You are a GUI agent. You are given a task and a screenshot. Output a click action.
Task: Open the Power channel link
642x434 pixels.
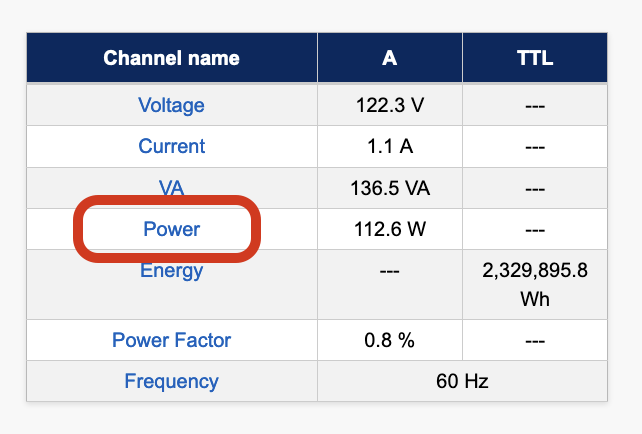tap(172, 229)
